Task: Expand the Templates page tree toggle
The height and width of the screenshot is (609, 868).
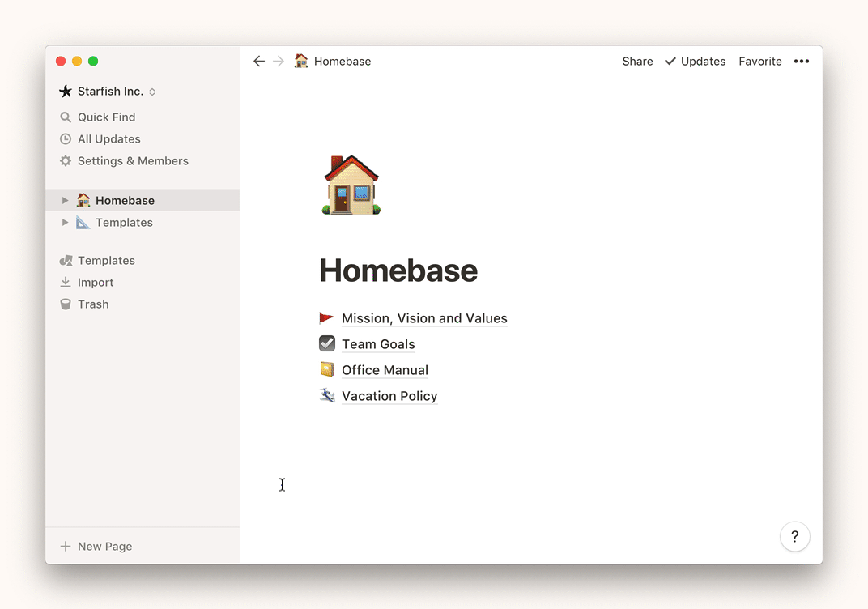Action: [66, 223]
